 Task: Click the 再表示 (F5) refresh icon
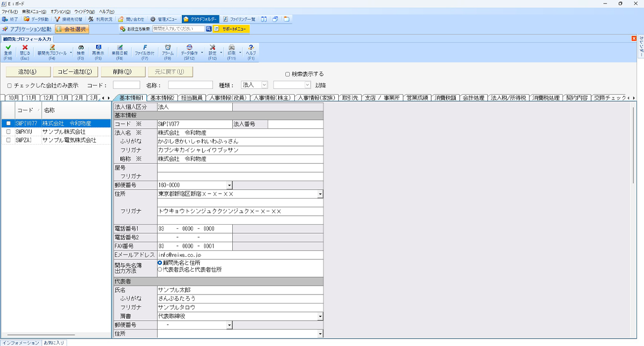(98, 48)
